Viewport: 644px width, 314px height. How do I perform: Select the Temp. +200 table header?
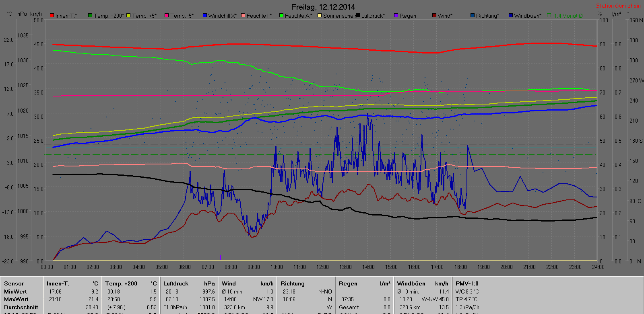(121, 283)
